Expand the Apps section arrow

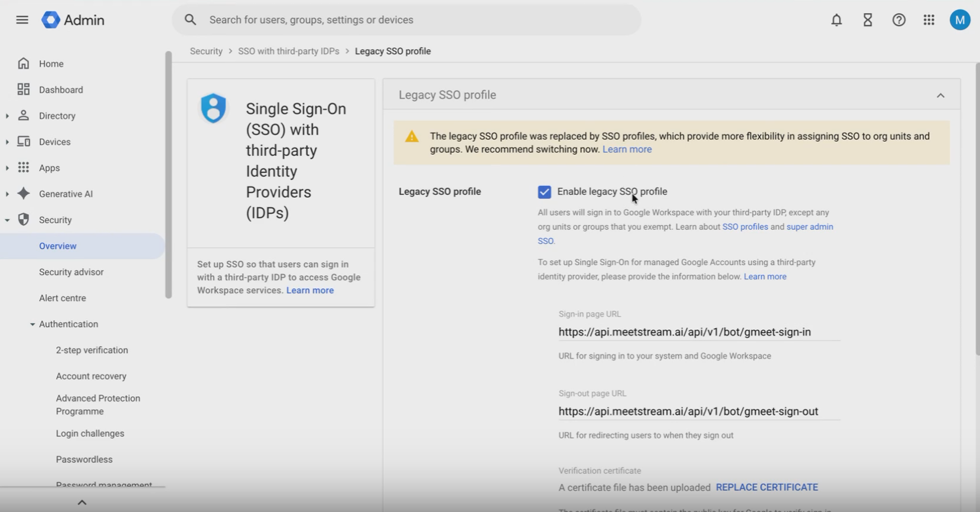[x=7, y=168]
